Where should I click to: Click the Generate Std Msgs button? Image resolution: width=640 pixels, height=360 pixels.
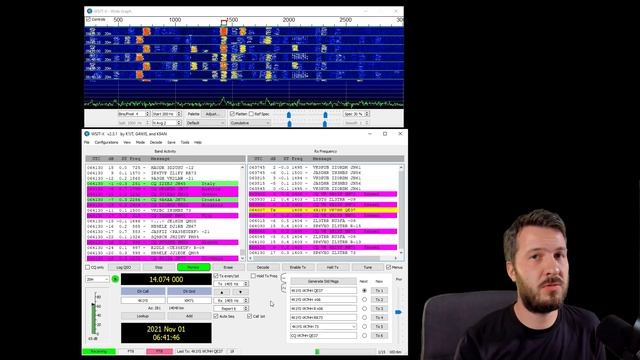point(323,282)
